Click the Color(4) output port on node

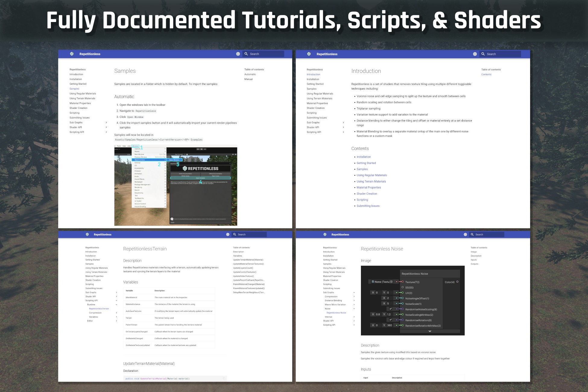457,282
